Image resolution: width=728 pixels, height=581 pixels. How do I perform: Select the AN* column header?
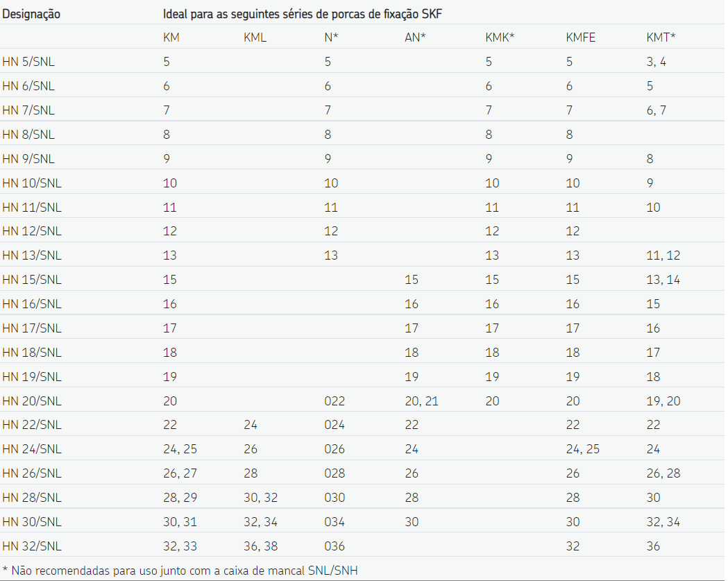coord(415,37)
